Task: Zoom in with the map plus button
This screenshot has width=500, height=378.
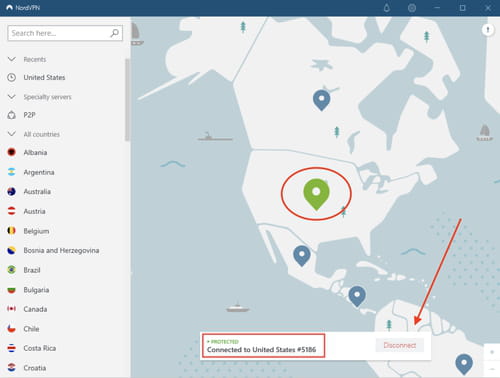Action: (x=492, y=352)
